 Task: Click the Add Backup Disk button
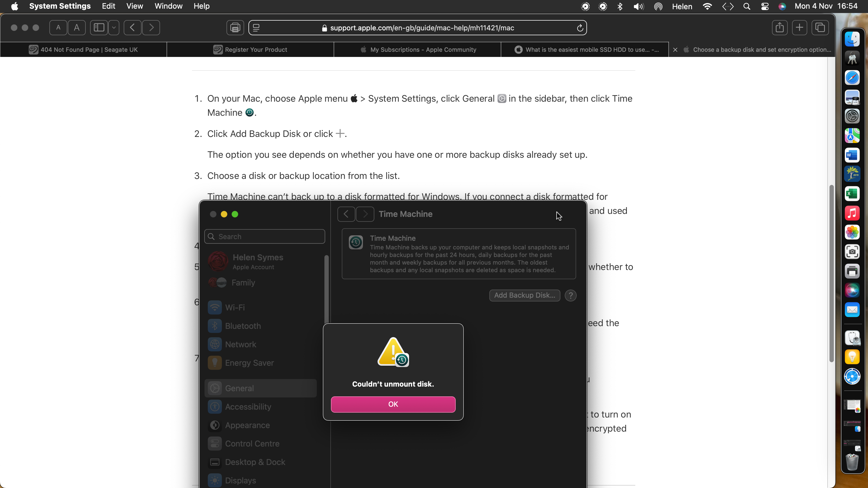(x=524, y=295)
